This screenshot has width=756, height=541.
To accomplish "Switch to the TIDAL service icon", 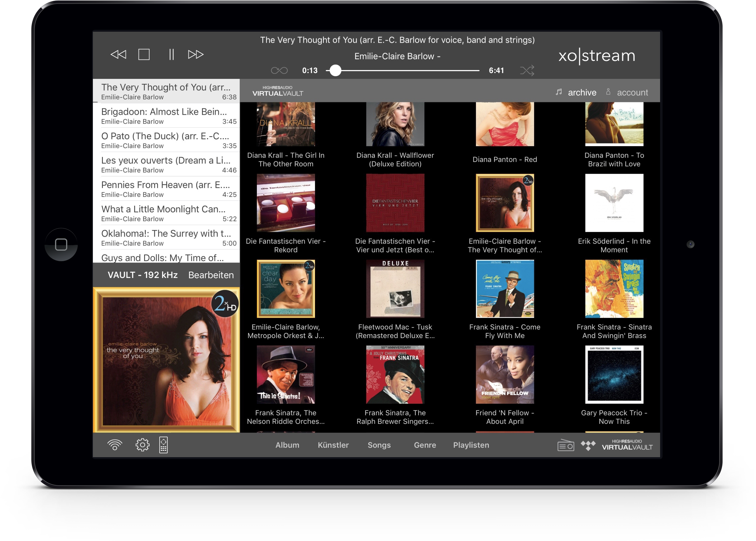I will pyautogui.click(x=588, y=445).
